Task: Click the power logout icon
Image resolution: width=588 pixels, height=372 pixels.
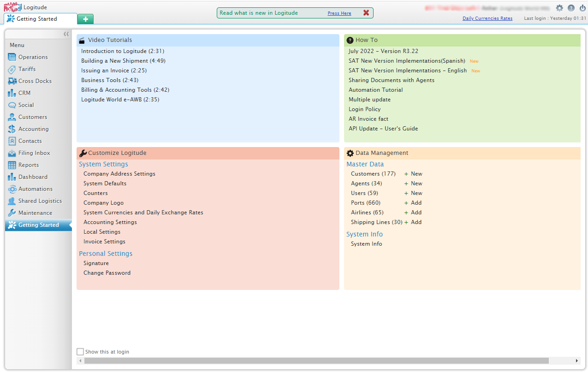Action: click(582, 8)
